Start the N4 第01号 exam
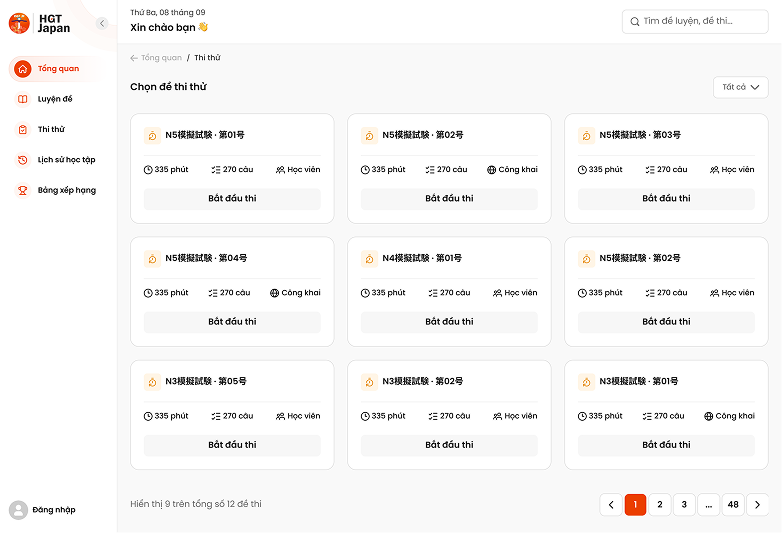This screenshot has height=533, width=782. point(449,322)
